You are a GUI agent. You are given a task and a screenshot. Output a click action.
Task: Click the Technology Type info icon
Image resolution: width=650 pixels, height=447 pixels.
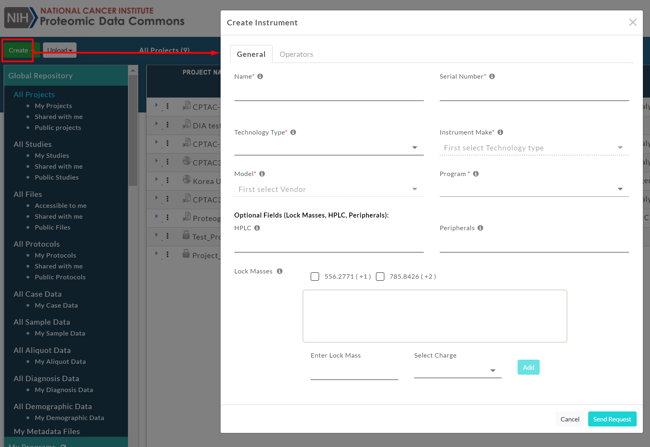pos(293,132)
